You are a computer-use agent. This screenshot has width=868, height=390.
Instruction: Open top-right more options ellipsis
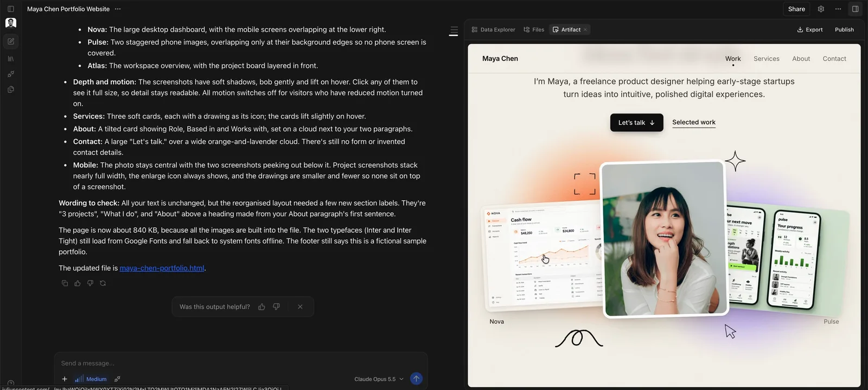(838, 9)
